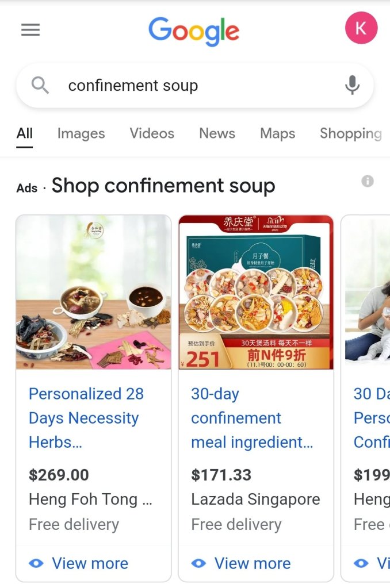Image resolution: width=390 pixels, height=588 pixels.
Task: Start voice search with microphone
Action: point(352,86)
